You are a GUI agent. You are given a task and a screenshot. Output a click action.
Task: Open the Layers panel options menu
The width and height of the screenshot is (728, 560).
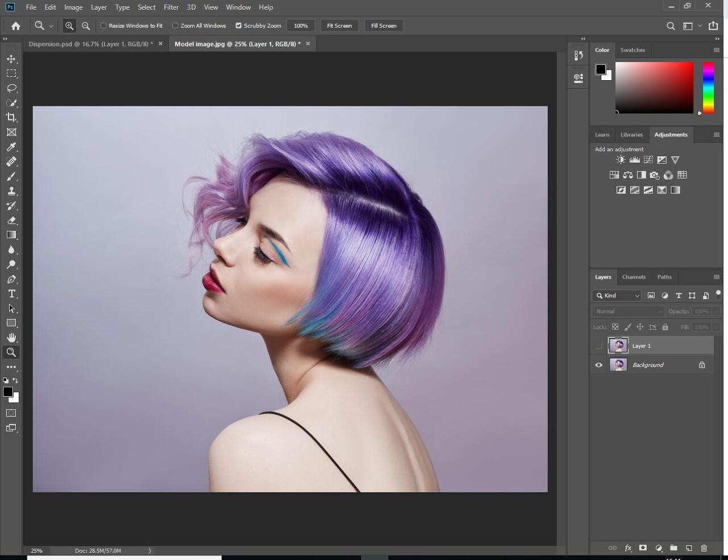(x=716, y=277)
